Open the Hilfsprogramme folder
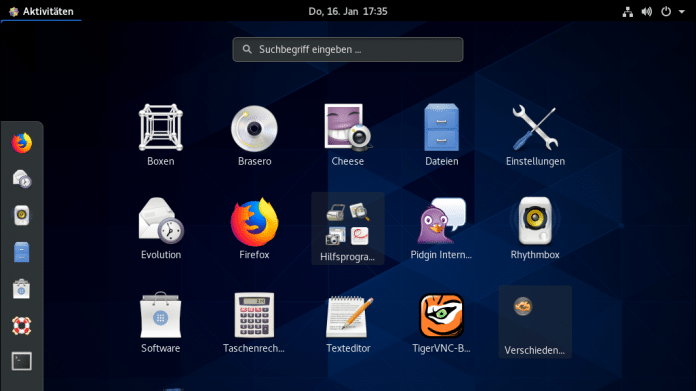This screenshot has height=391, width=696. [x=348, y=229]
